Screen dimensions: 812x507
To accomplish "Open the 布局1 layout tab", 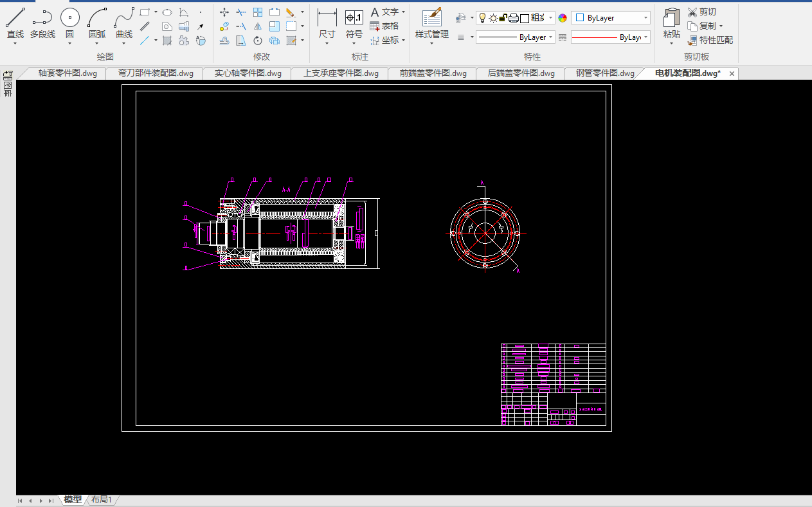I will click(x=102, y=500).
